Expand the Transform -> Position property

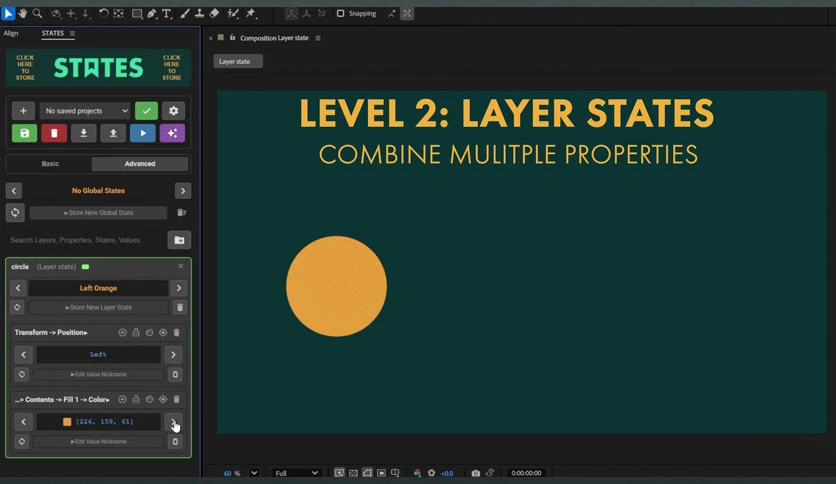point(51,332)
